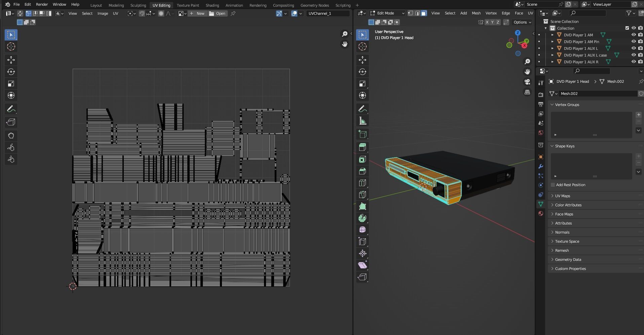644x335 pixels.
Task: Activate the Spin tool
Action: click(363, 218)
